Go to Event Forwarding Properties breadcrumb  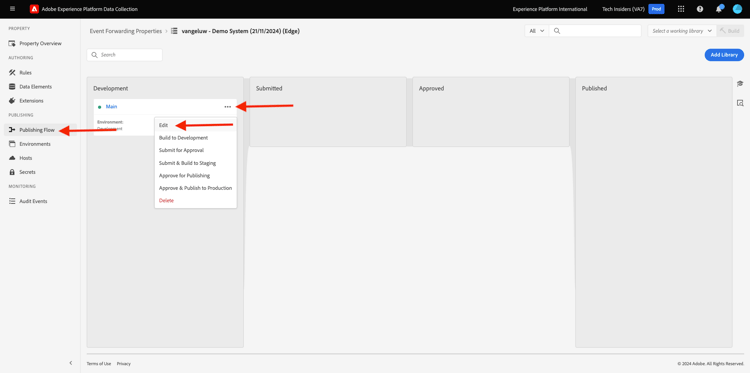pos(126,31)
